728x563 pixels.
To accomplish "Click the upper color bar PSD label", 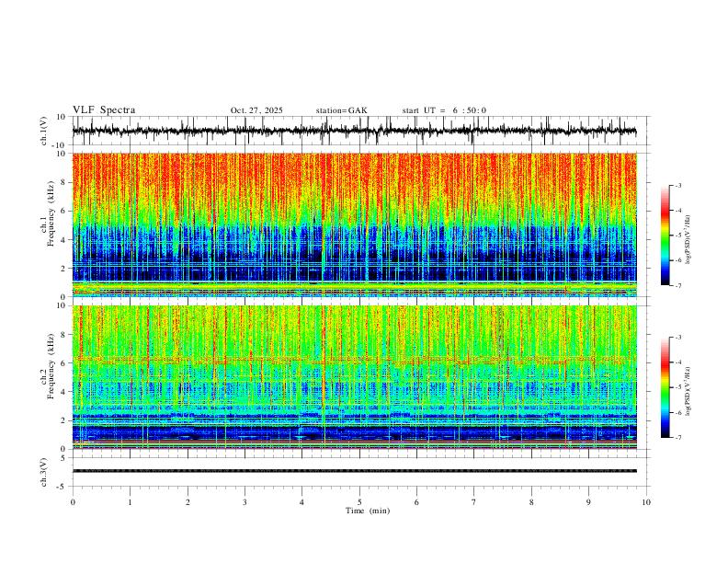I will tap(688, 239).
